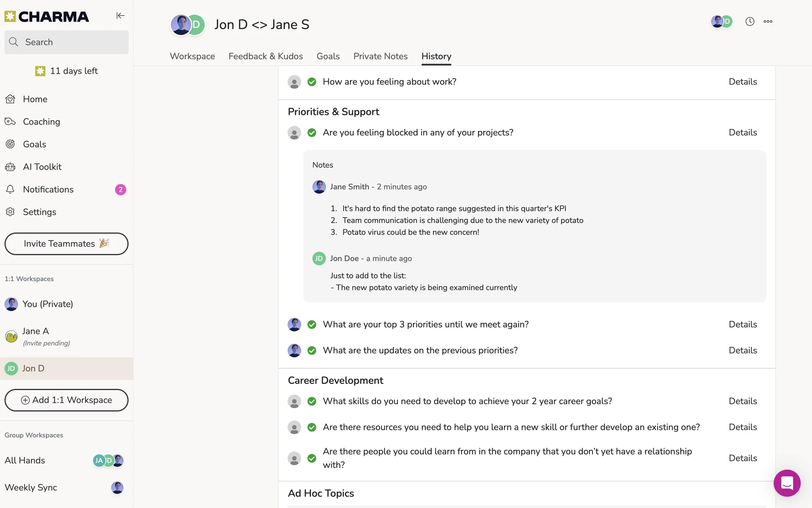Switch to the Private Notes tab
Image resolution: width=812 pixels, height=508 pixels.
pos(380,56)
